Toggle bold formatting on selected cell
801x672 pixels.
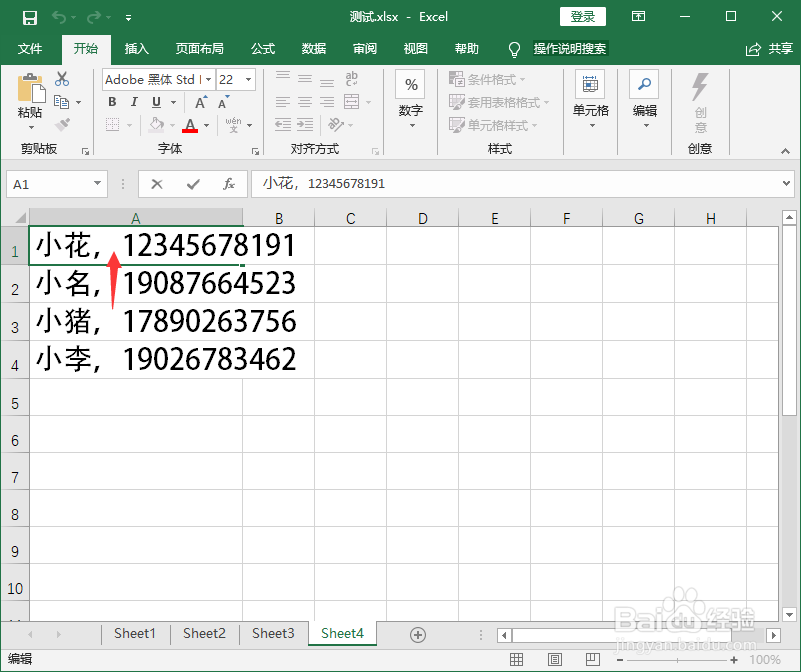point(111,102)
